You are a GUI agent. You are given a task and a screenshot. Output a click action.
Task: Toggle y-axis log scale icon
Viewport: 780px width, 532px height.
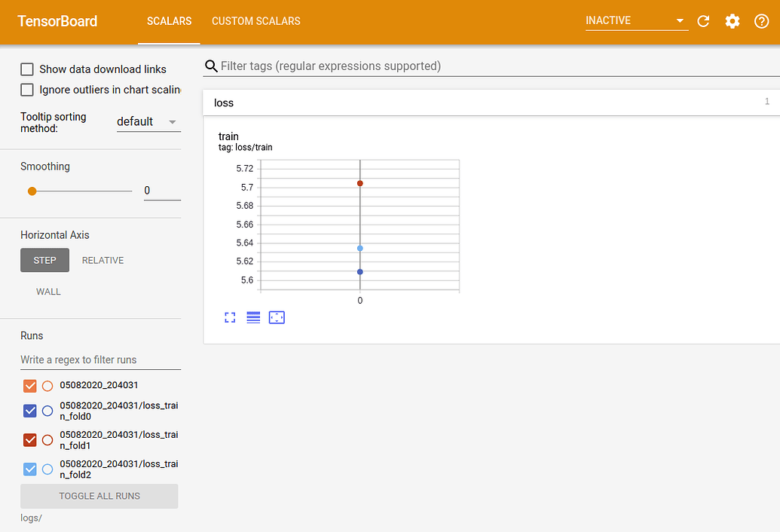pyautogui.click(x=253, y=318)
